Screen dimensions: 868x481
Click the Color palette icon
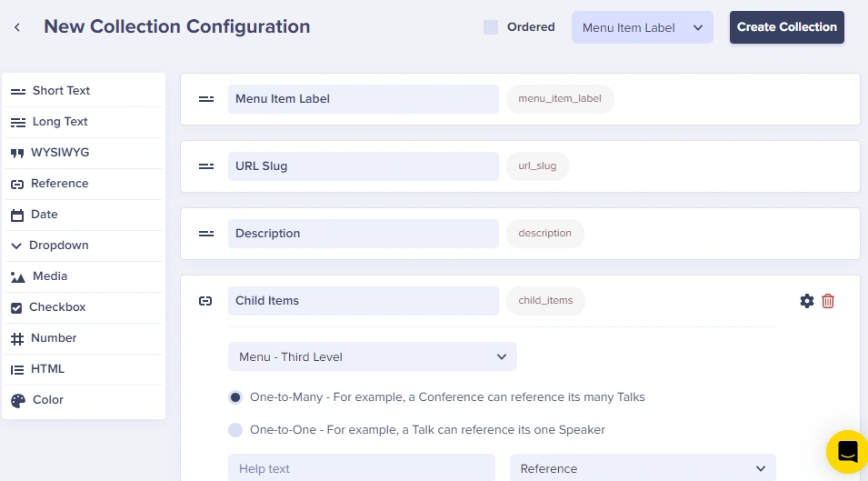[x=17, y=400]
